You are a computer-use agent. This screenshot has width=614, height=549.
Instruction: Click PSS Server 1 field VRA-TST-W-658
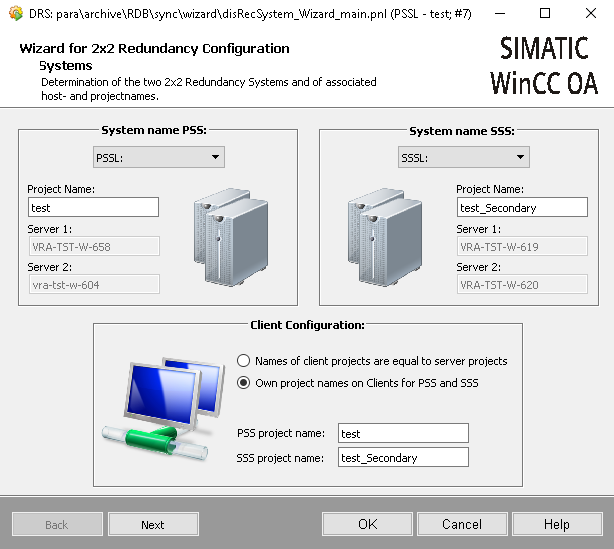click(93, 246)
